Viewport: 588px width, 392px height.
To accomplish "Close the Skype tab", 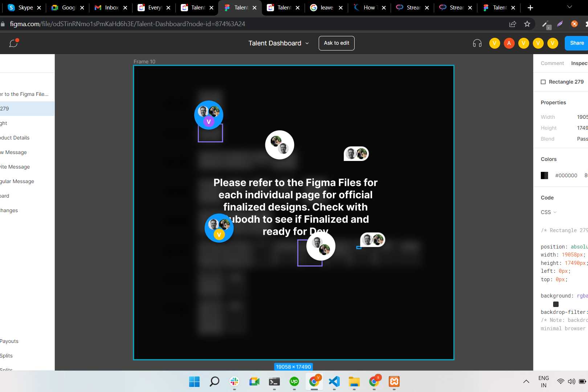I will (x=39, y=8).
